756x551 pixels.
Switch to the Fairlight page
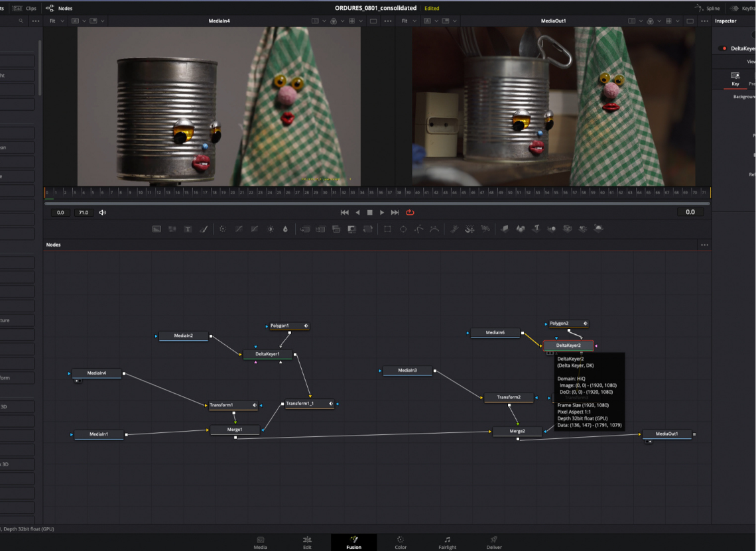click(x=448, y=542)
